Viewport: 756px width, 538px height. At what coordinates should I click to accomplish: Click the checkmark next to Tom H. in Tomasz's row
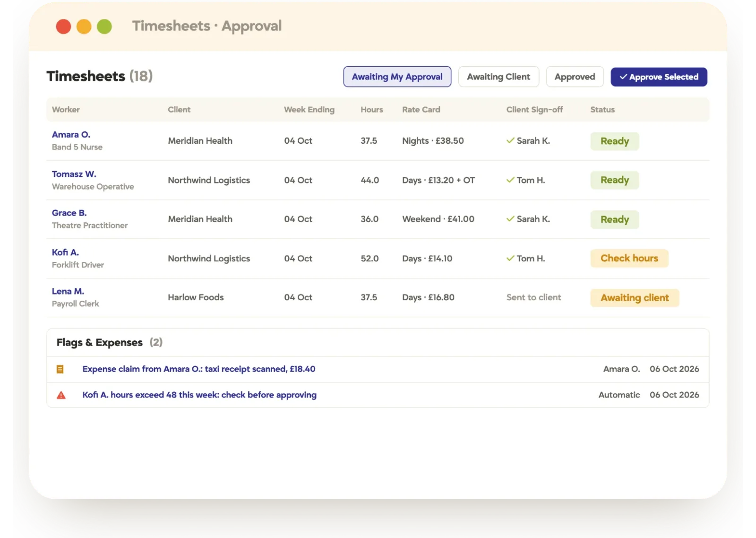point(510,180)
